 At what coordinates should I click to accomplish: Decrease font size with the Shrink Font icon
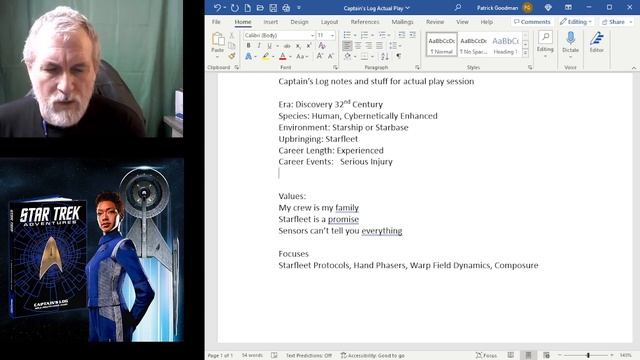(x=331, y=56)
